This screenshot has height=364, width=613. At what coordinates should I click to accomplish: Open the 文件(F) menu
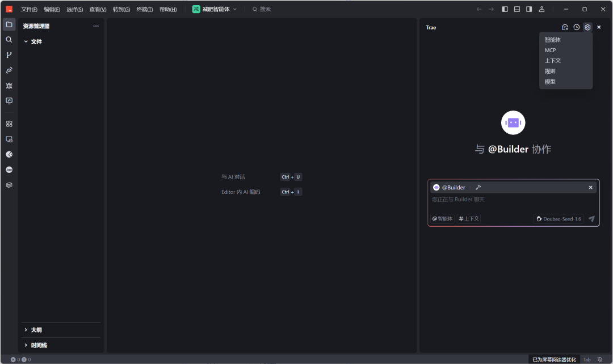click(30, 10)
